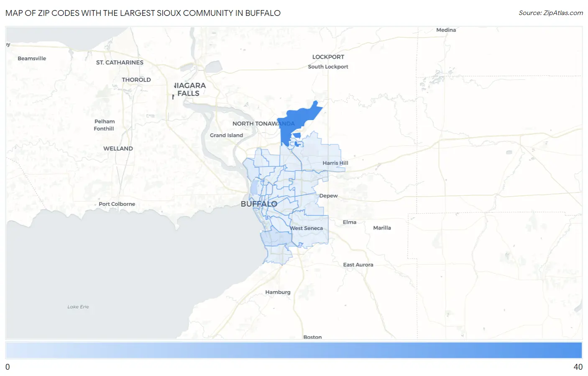Click the NORTH TONAWANDA label

click(x=263, y=124)
